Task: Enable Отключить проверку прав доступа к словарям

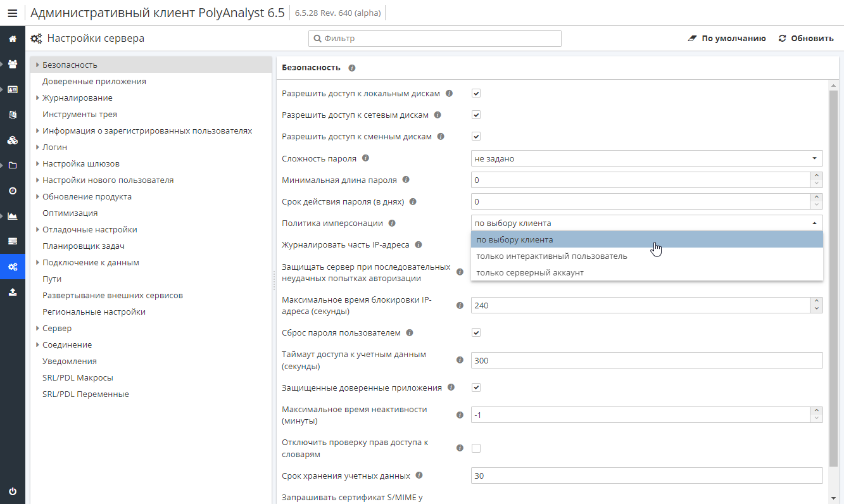Action: point(476,448)
